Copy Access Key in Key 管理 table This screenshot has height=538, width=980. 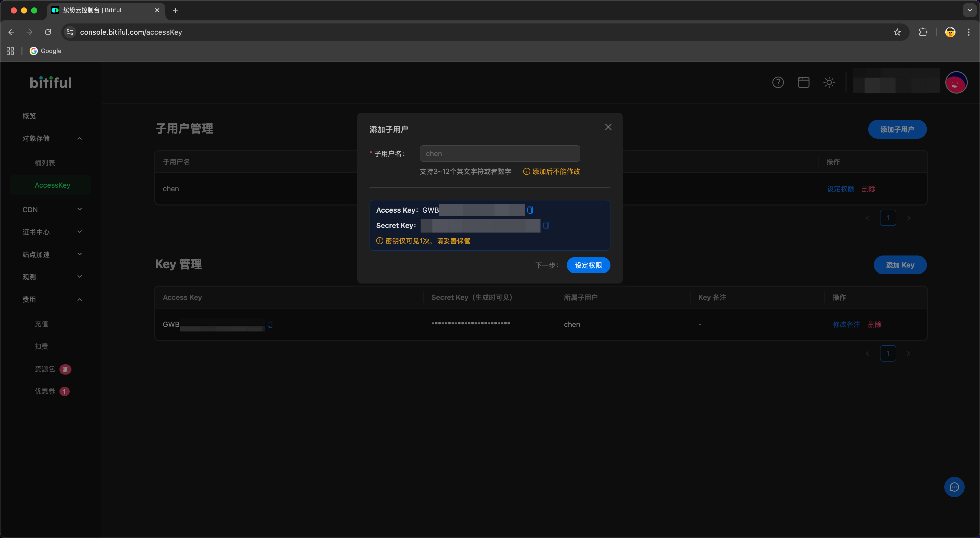(x=271, y=324)
